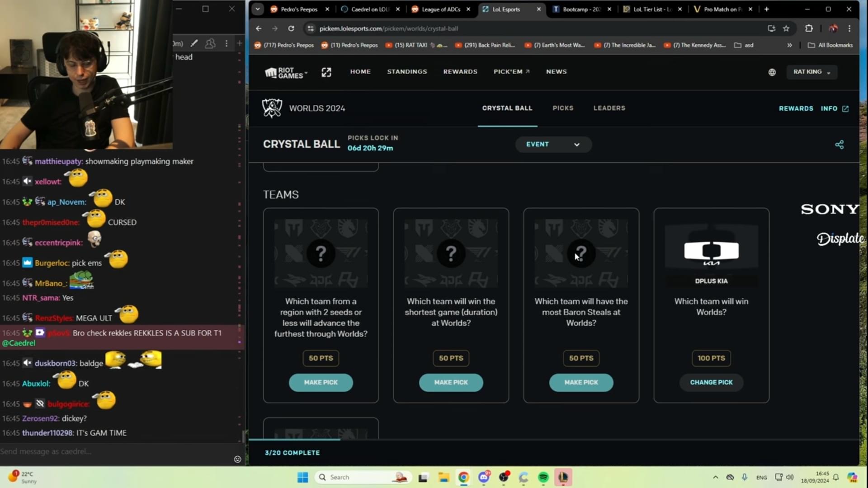868x488 pixels.
Task: Click the DPLUS KIA team thumbnail
Action: coord(712,253)
